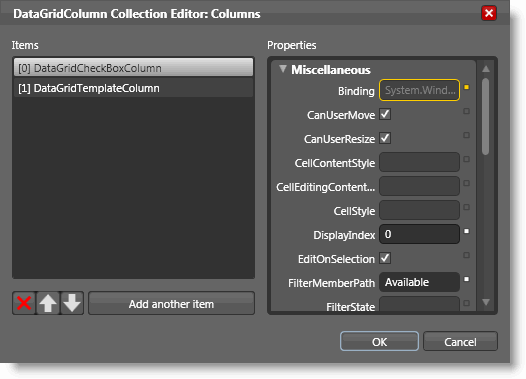
Task: Click the CellContentStyle advanced options marker
Action: tap(466, 159)
